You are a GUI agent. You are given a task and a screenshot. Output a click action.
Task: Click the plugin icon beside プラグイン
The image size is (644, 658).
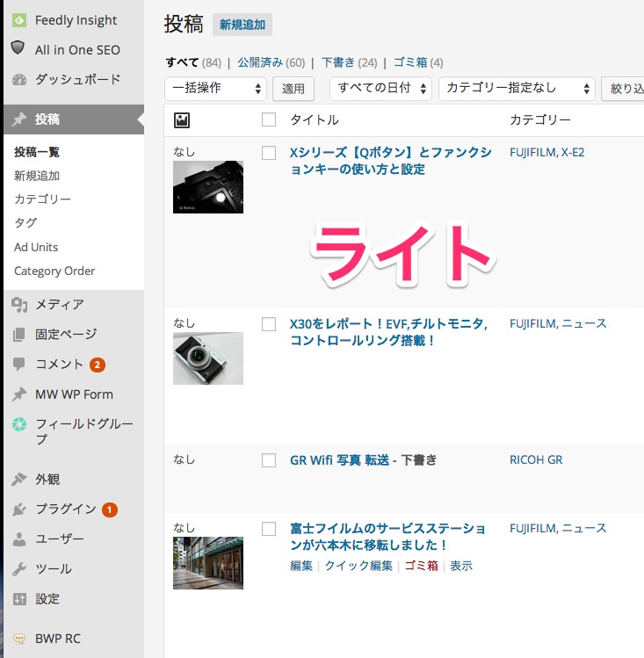tap(19, 509)
